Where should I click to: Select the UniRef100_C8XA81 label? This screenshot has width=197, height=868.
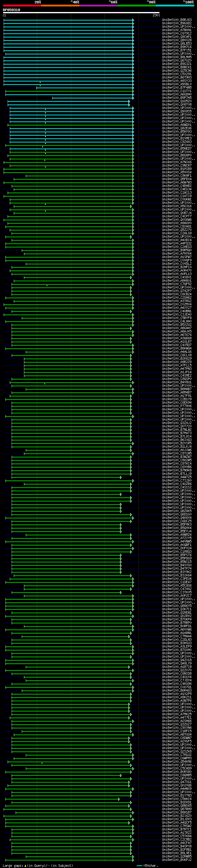coord(177,226)
